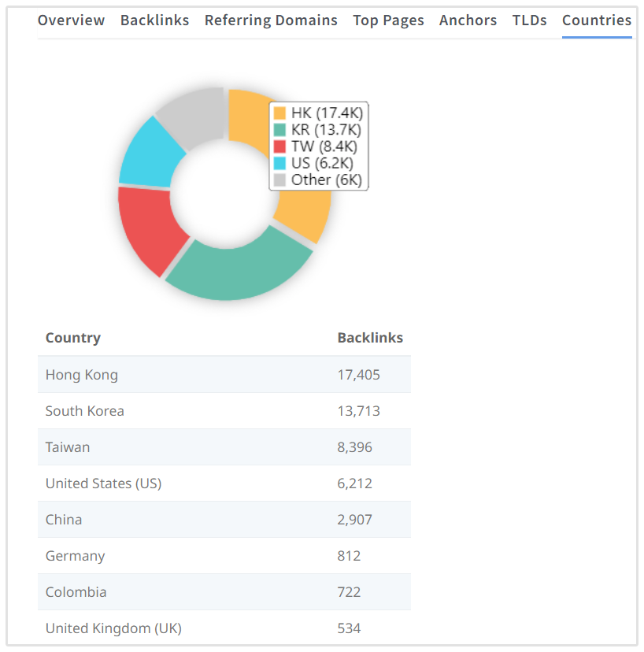Switch to the Backlinks tab
Viewport: 644px width, 652px height.
[x=154, y=20]
